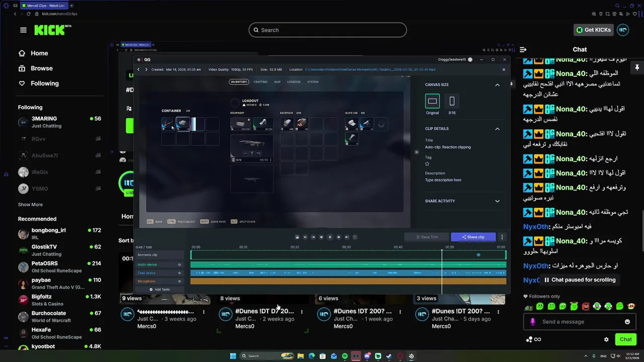644x362 pixels.
Task: Open 3MARING followed channel
Action: click(x=59, y=122)
